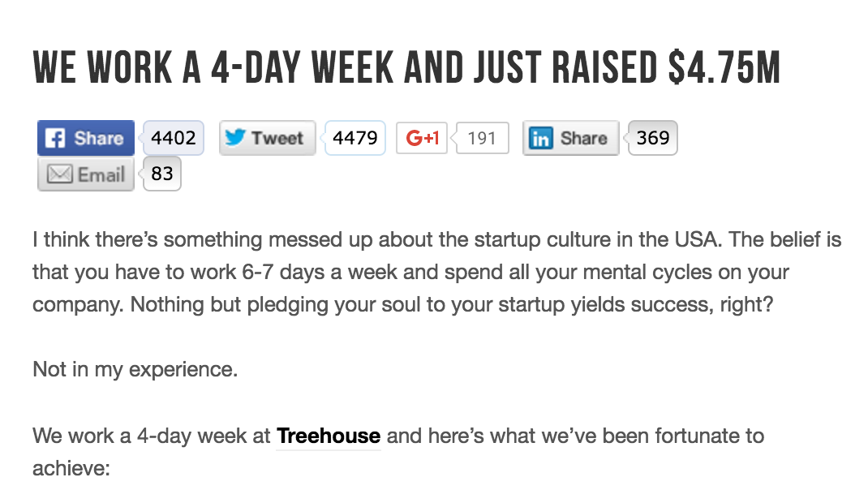Click the 'Not in my experience.' sentence
868x503 pixels.
tap(135, 370)
